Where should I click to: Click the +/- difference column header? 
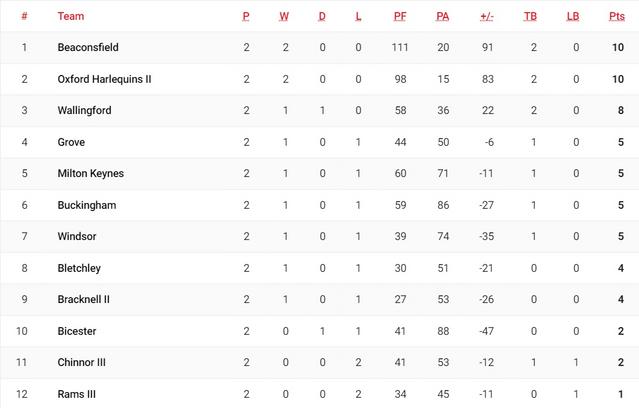pos(487,16)
